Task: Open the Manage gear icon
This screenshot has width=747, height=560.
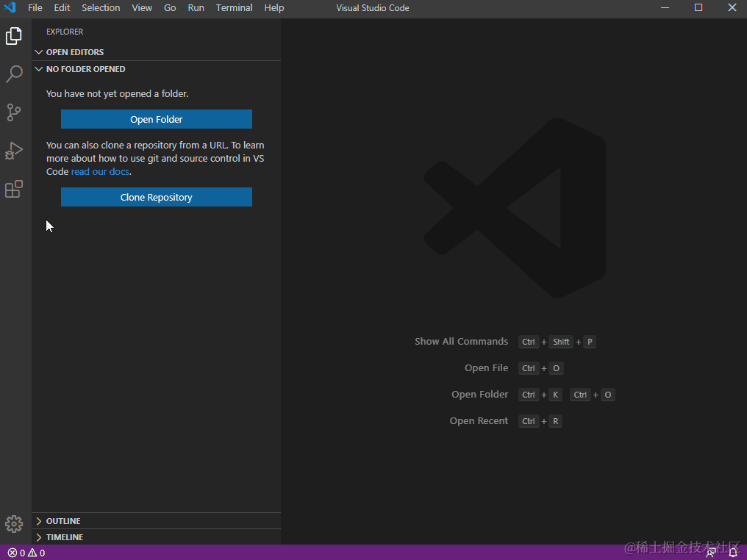Action: [14, 524]
